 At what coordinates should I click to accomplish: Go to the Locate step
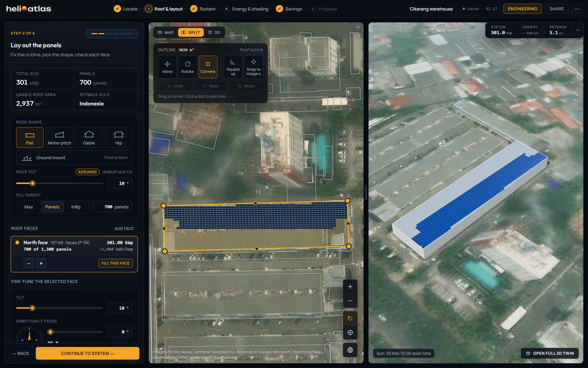[126, 9]
